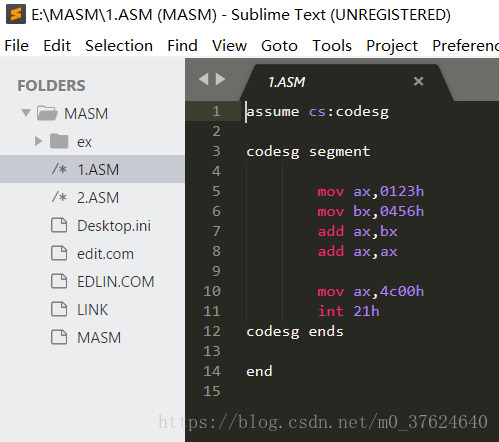Click the ex folder name in sidebar
The width and height of the screenshot is (499, 442).
coord(84,142)
